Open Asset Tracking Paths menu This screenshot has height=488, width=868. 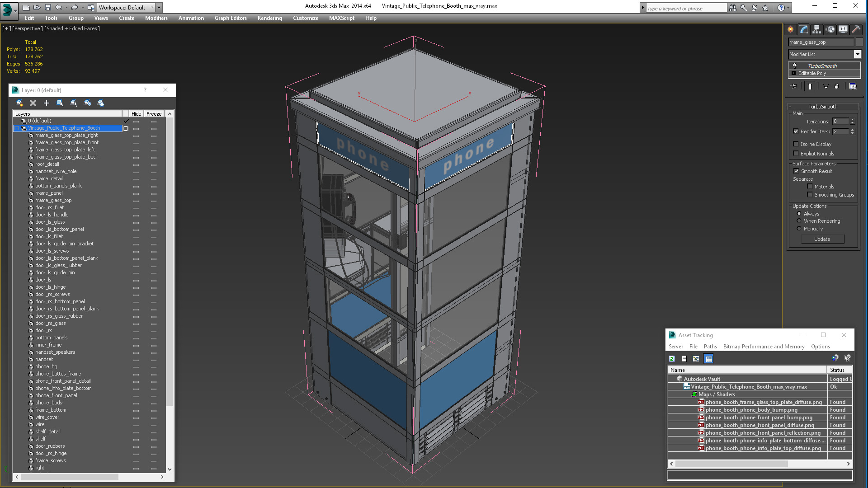point(710,347)
